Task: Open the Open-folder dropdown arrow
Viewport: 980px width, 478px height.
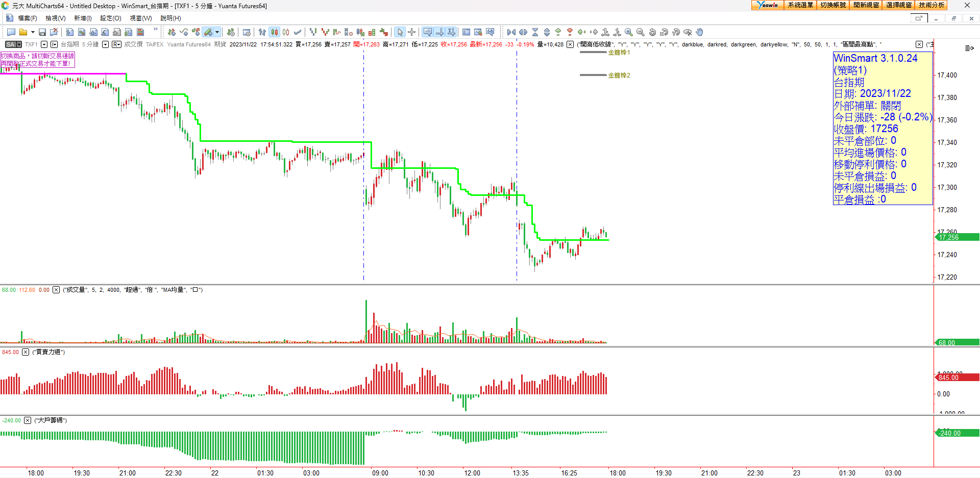Action: point(33,32)
